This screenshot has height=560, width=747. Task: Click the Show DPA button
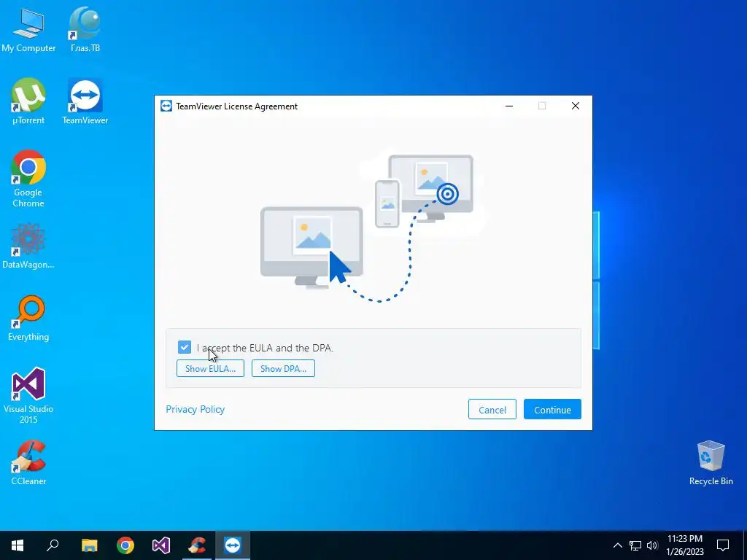coord(283,368)
